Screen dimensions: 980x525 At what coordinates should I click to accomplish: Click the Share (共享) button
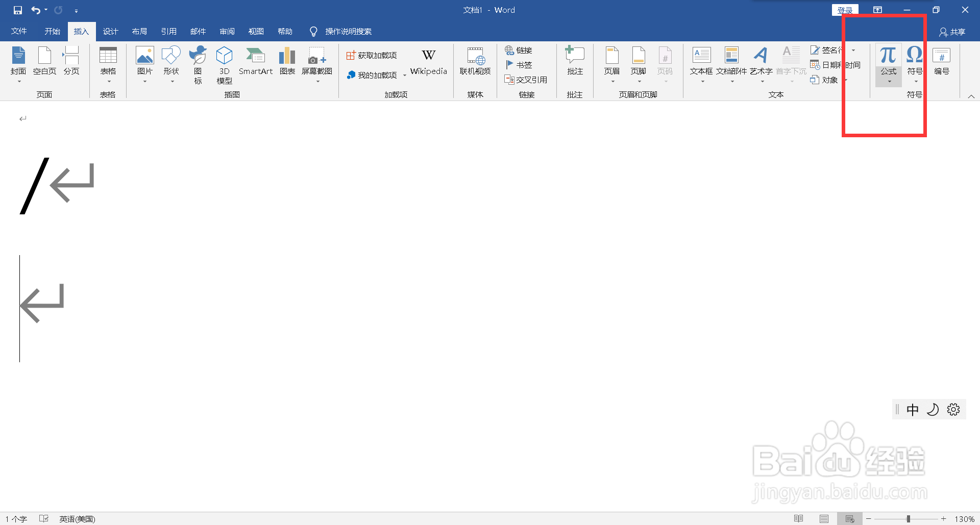click(952, 32)
